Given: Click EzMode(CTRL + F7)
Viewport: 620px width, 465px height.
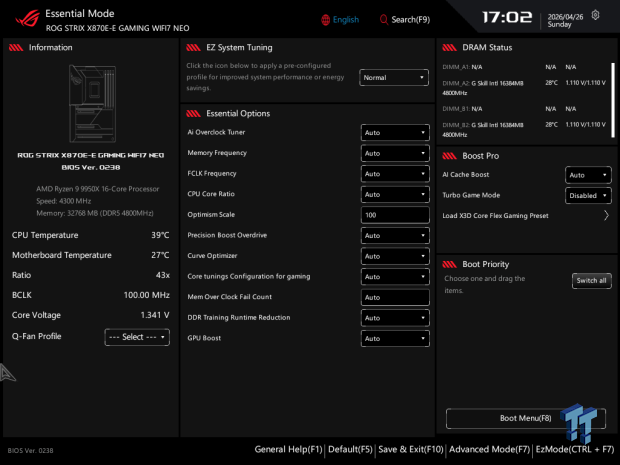Looking at the screenshot, I should coord(575,449).
